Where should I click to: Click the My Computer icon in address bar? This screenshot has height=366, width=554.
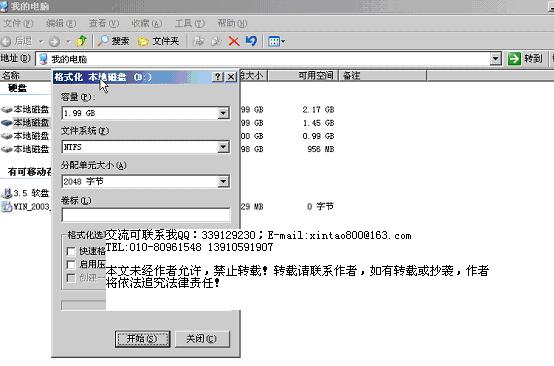point(43,59)
